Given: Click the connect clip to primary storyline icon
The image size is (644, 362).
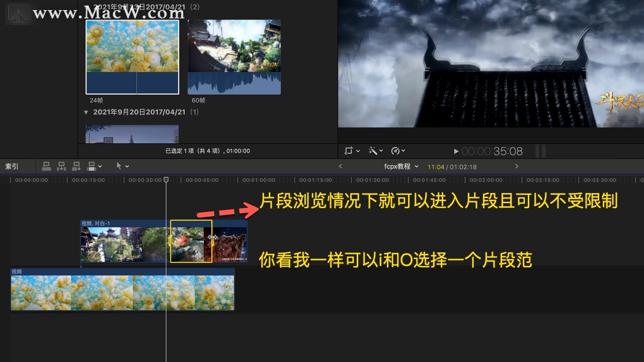Looking at the screenshot, I should tap(46, 166).
